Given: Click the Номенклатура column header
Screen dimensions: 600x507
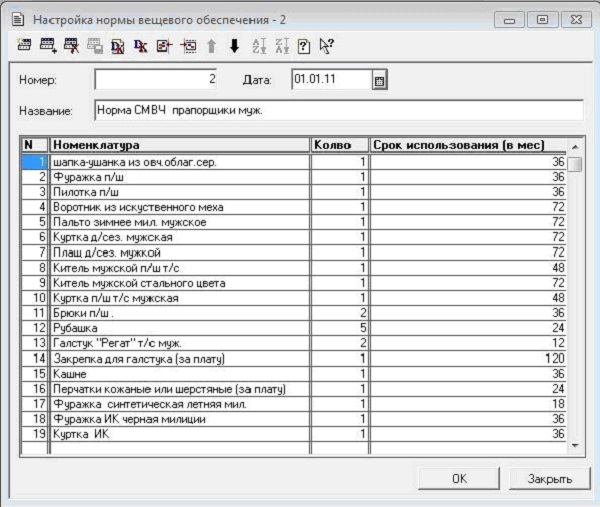Looking at the screenshot, I should pyautogui.click(x=180, y=145).
